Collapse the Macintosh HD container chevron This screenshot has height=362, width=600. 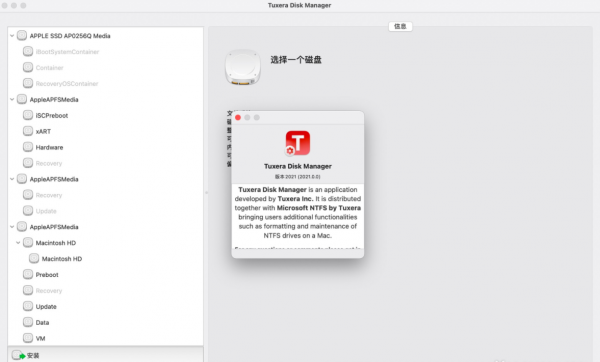pos(18,243)
